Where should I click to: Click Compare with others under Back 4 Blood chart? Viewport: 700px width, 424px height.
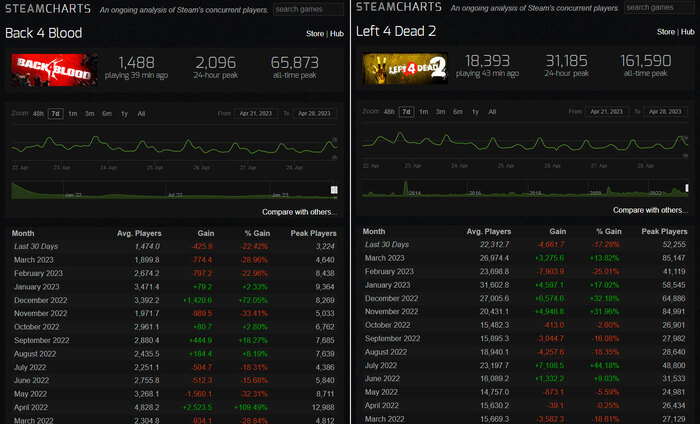(299, 212)
